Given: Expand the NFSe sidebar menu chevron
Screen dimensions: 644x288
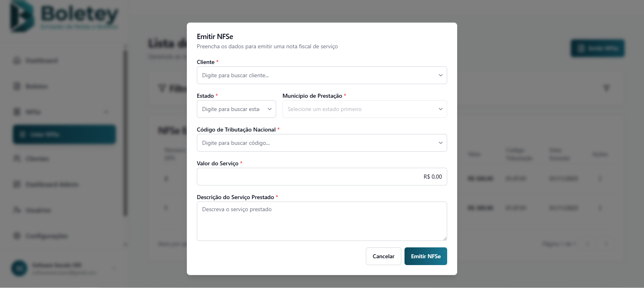Looking at the screenshot, I should [x=106, y=112].
